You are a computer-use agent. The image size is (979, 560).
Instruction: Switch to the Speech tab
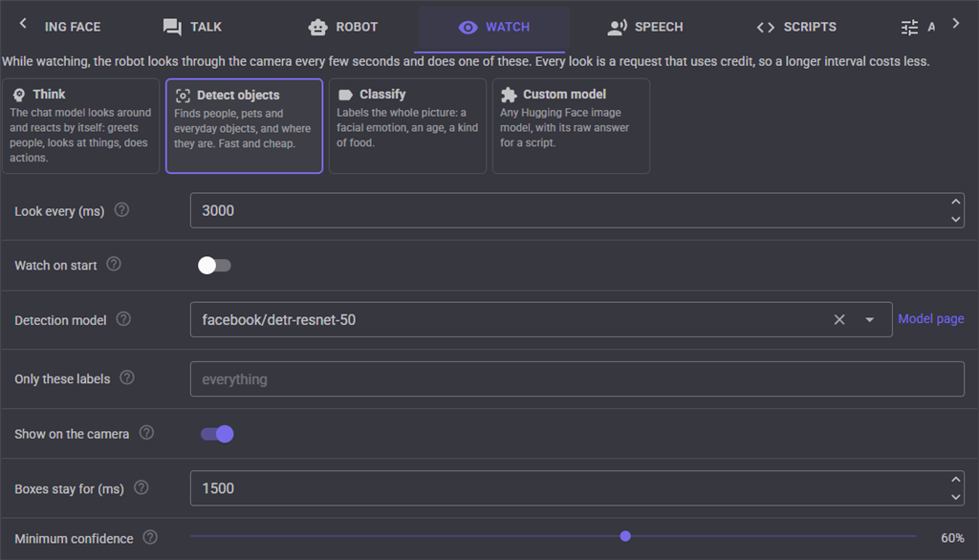[x=645, y=27]
